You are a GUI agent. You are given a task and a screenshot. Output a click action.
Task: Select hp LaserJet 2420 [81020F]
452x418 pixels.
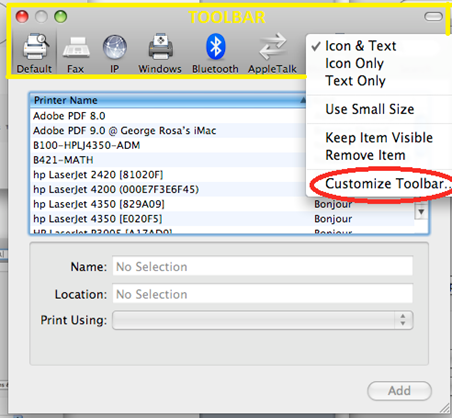coord(168,175)
